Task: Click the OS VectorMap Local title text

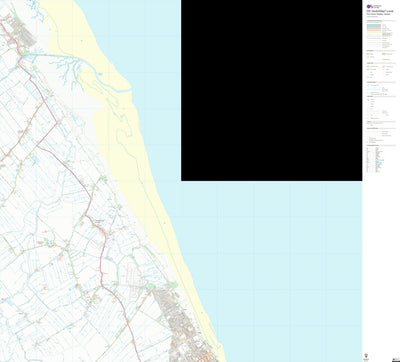Action: (x=380, y=11)
